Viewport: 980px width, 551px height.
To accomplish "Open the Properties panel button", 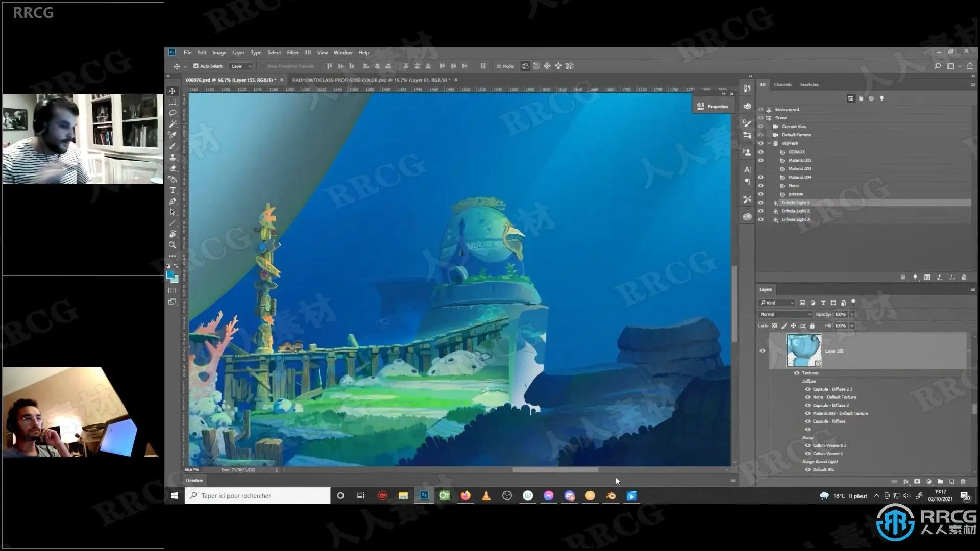I will [x=713, y=106].
